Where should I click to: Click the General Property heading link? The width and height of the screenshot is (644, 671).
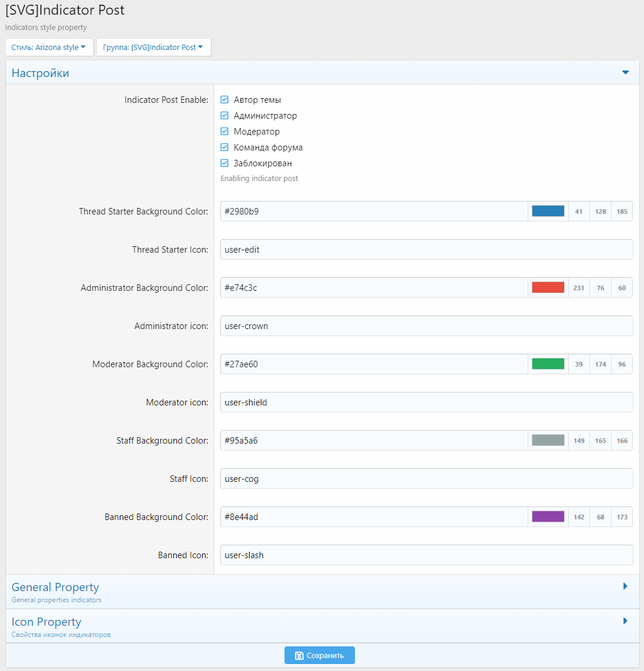(55, 588)
